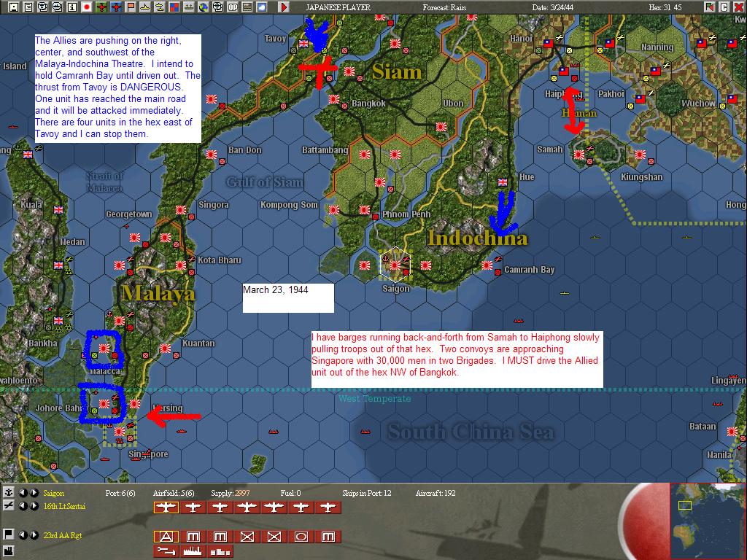
Task: Step to previous air unit before 16th Lt Sentai
Action: pyautogui.click(x=23, y=506)
